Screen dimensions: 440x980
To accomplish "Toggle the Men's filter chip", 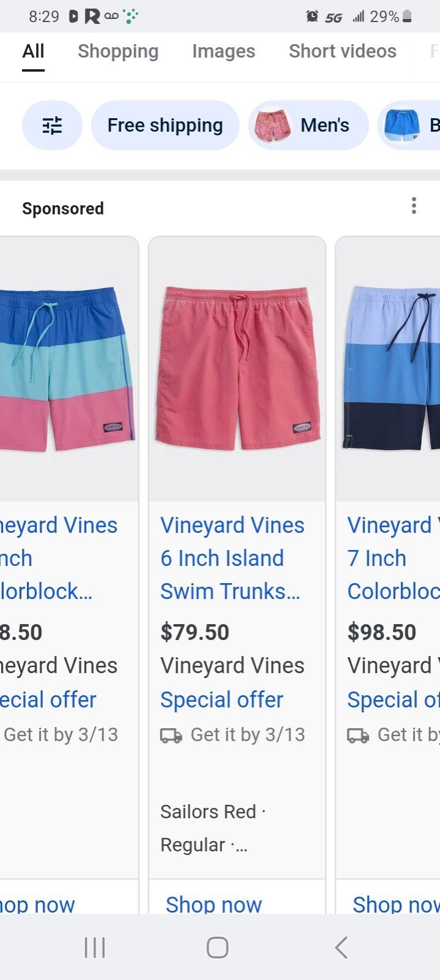I will click(x=308, y=126).
